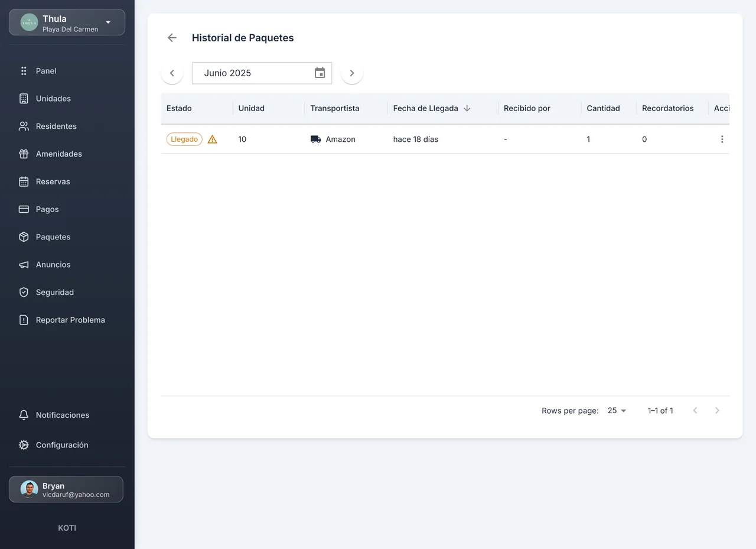Click the Recordatorios '0' cell in the Amazon row
The height and width of the screenshot is (549, 756).
(644, 139)
